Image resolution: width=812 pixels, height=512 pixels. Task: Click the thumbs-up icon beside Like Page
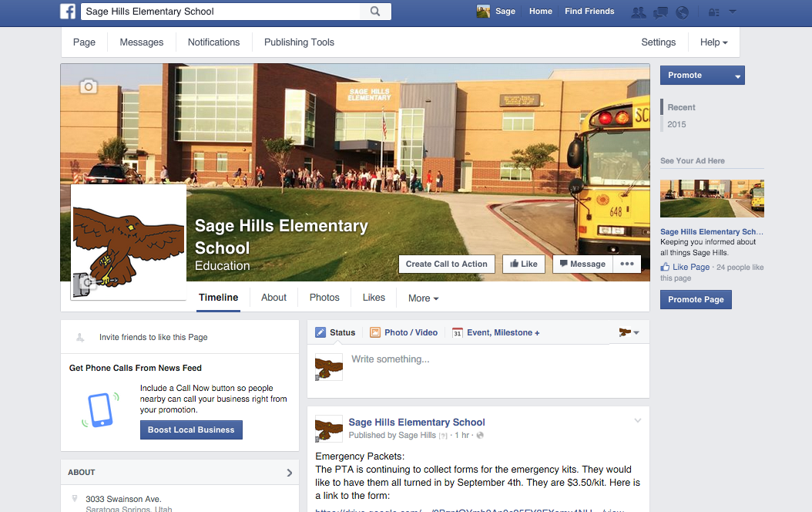[665, 267]
